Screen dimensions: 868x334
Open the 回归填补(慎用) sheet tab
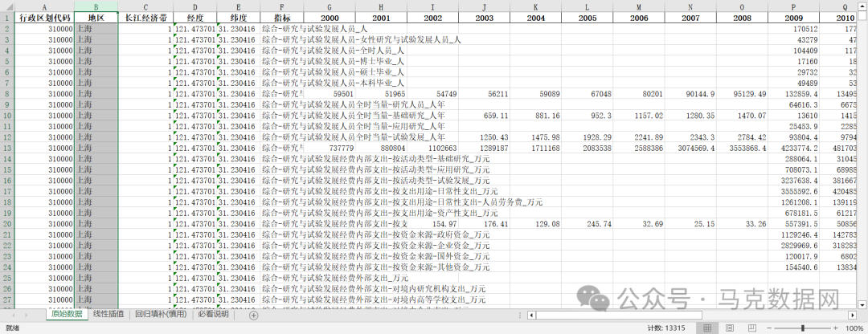click(161, 315)
